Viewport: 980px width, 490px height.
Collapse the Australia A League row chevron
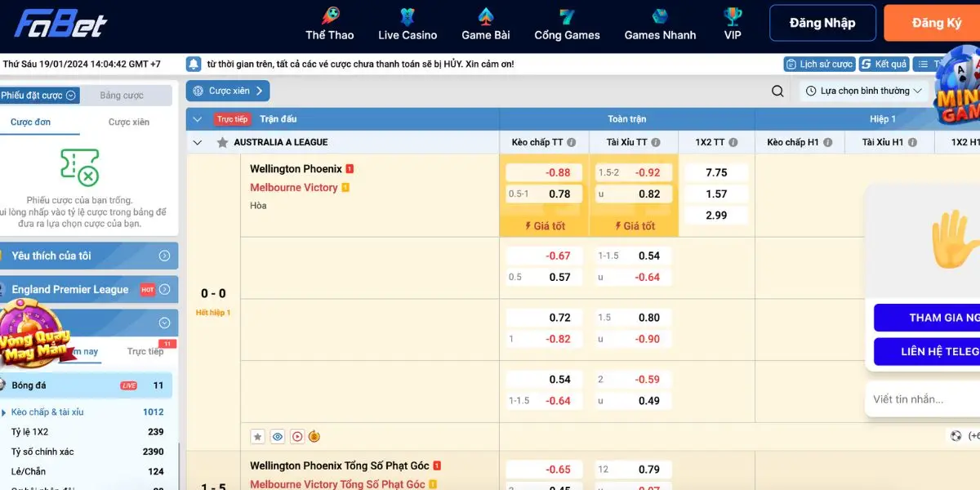click(x=197, y=142)
